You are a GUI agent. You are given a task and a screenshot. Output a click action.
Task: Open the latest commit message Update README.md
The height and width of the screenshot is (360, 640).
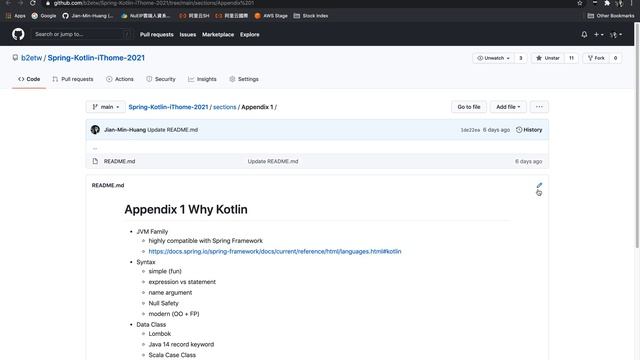pos(172,130)
